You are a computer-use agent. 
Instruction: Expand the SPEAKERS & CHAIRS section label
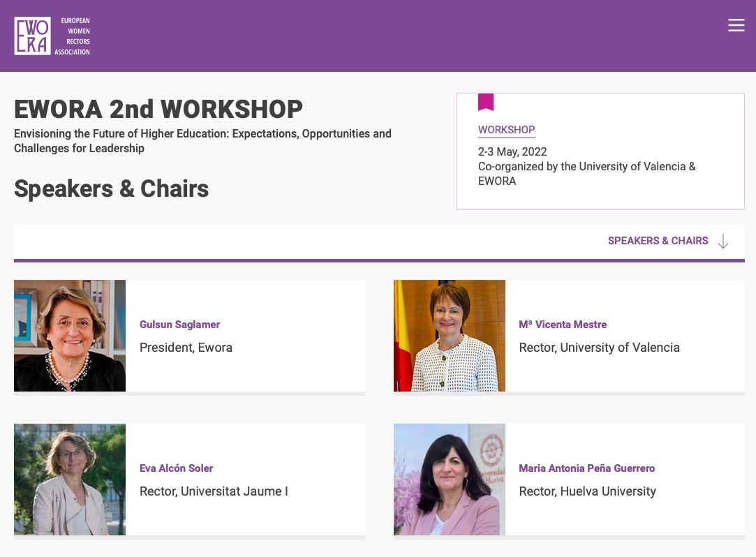click(x=658, y=241)
